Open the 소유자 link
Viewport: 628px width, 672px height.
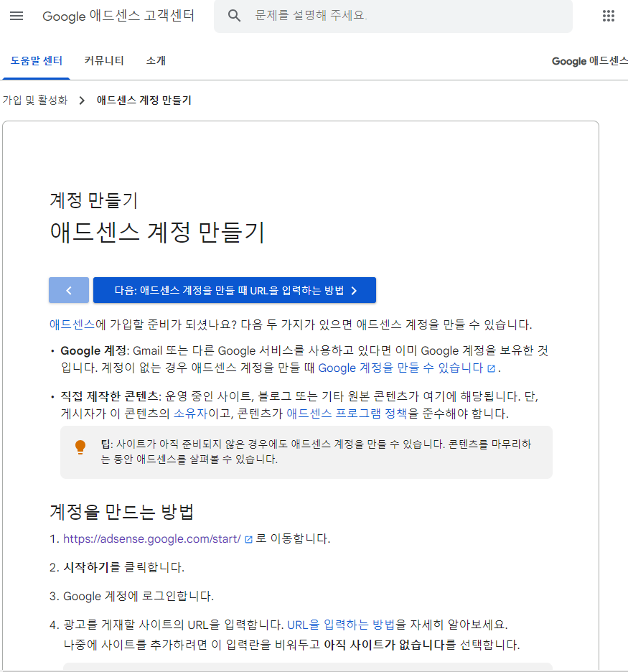[x=190, y=414]
